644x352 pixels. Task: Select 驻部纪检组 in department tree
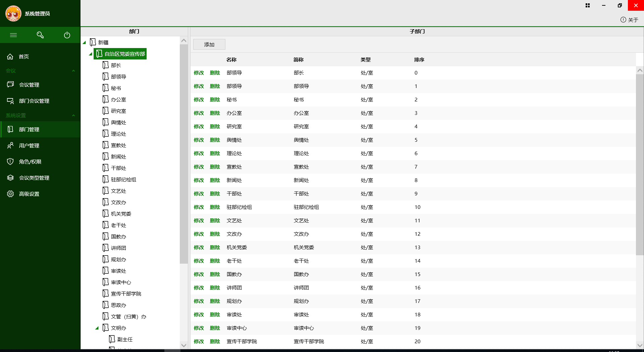click(x=123, y=180)
